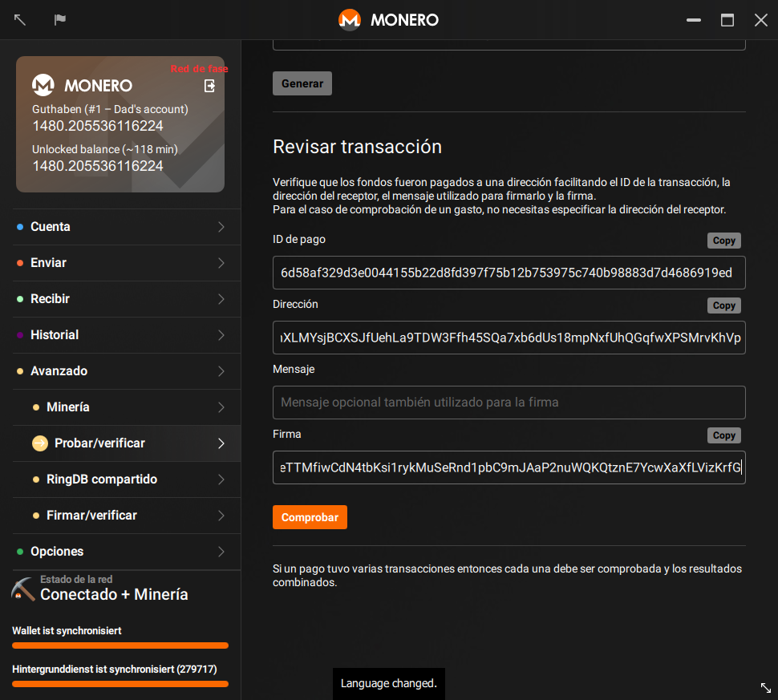This screenshot has width=778, height=700.
Task: Click the Probar/verificar chevron
Action: 221,443
